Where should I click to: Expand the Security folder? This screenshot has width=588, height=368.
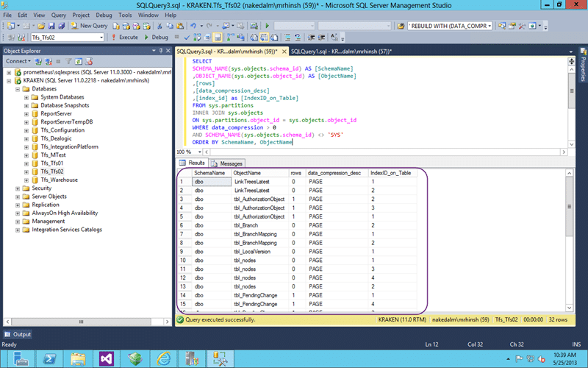click(x=18, y=188)
